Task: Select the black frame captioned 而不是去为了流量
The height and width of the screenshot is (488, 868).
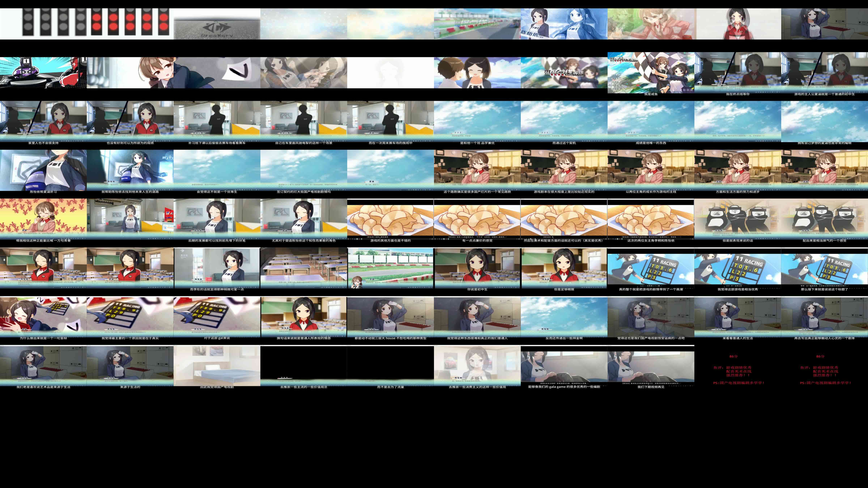Action: [x=391, y=366]
